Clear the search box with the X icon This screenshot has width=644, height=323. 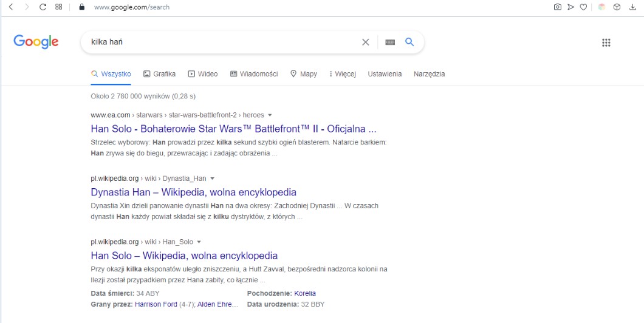tap(365, 42)
